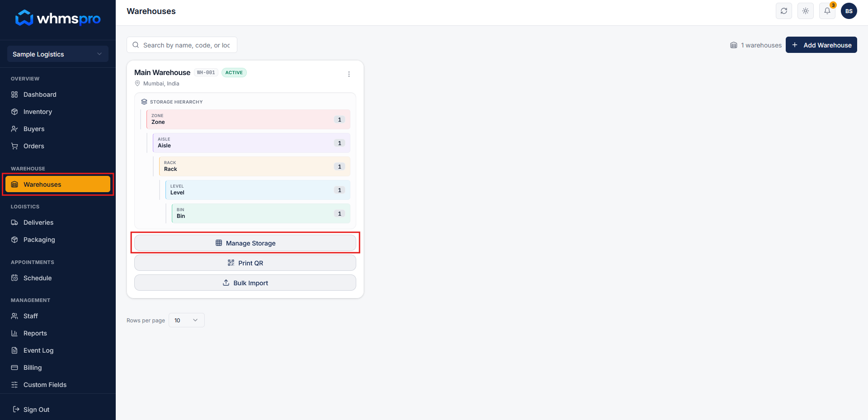Screen dimensions: 868x420
Task: Open the Schedule appointments page
Action: click(x=58, y=278)
